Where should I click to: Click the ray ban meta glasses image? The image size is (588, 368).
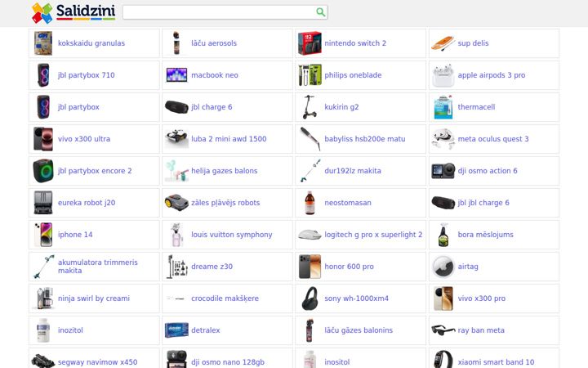pyautogui.click(x=443, y=330)
